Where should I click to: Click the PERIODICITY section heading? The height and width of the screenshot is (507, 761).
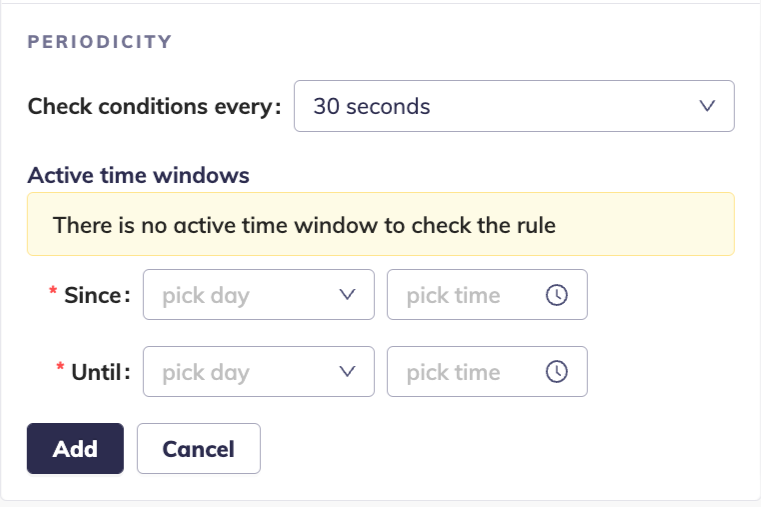tap(100, 42)
